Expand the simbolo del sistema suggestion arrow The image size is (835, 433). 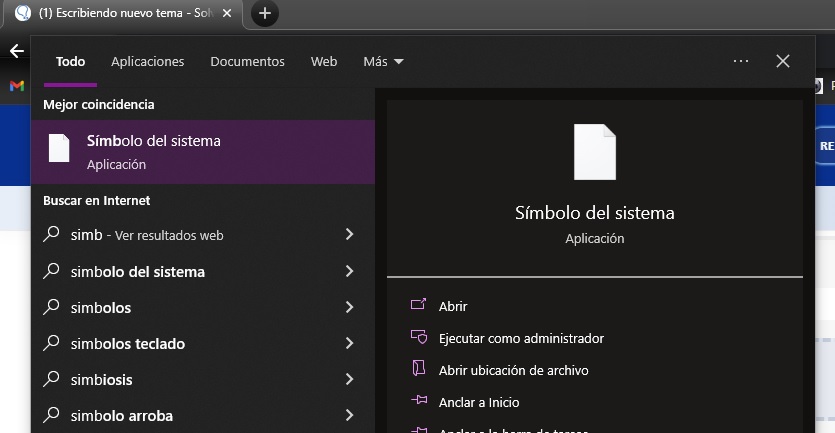(x=349, y=272)
